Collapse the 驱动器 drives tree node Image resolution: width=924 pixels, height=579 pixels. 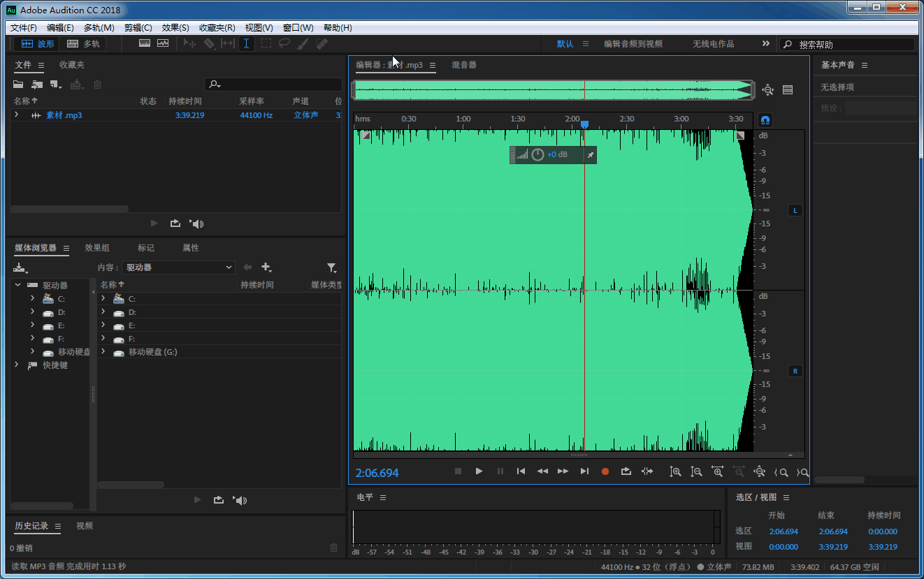pos(17,285)
